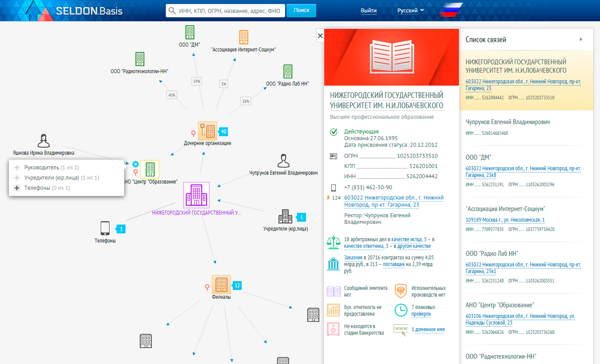This screenshot has height=364, width=600.
Task: Click the phone number +7 (831) 462-30-90
Action: click(368, 188)
